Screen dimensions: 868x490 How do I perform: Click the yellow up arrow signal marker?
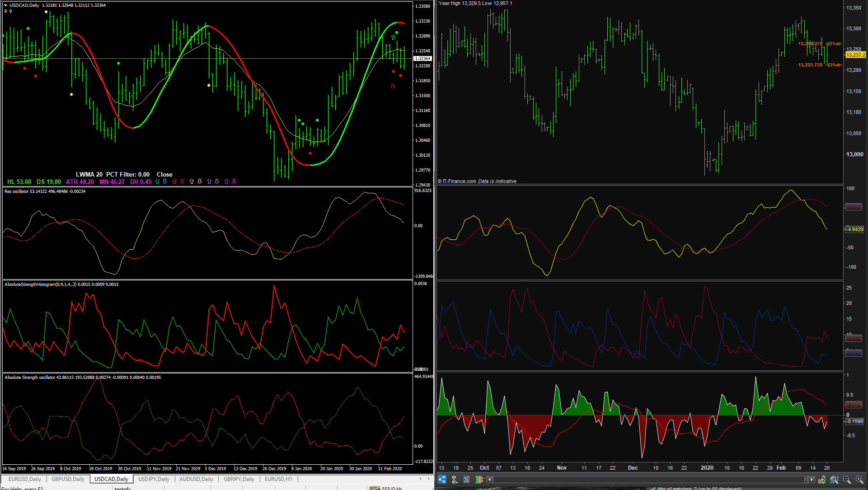(192, 182)
